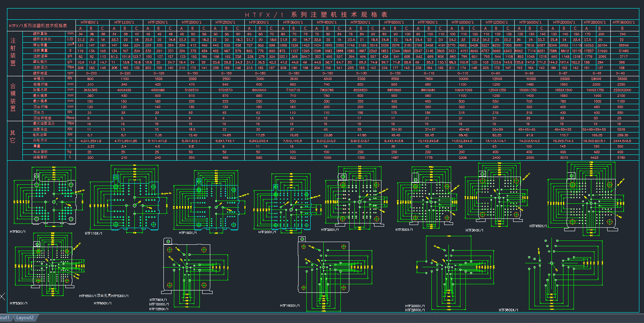
Task: Open the partially visible Layout1 tab
Action: [5, 318]
